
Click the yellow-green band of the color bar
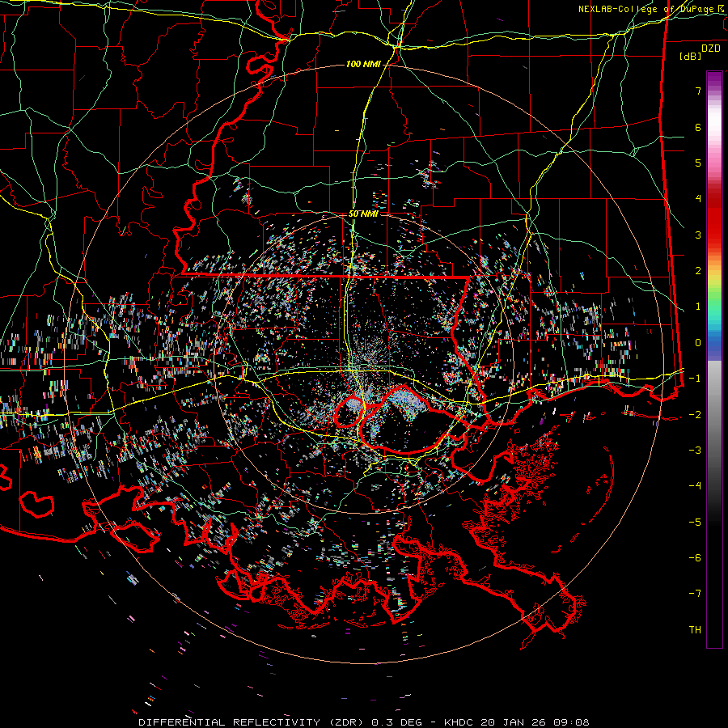pos(714,284)
